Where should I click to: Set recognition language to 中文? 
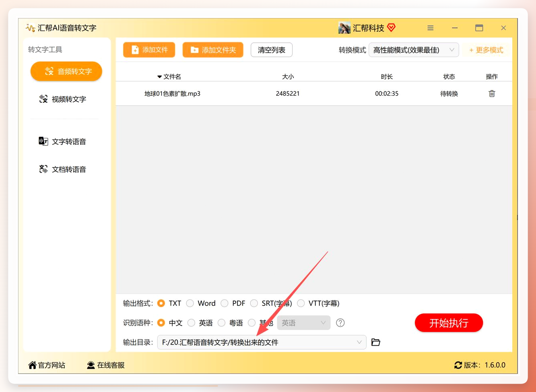161,323
